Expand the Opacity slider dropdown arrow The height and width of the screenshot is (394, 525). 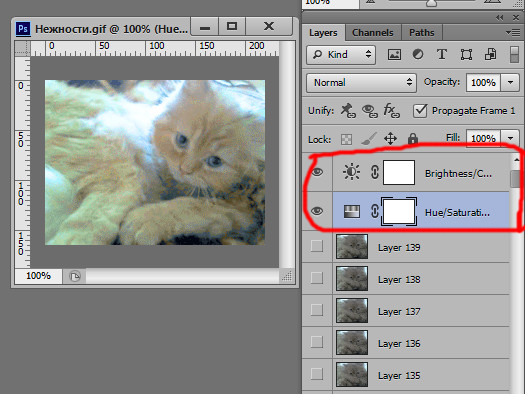[x=510, y=82]
